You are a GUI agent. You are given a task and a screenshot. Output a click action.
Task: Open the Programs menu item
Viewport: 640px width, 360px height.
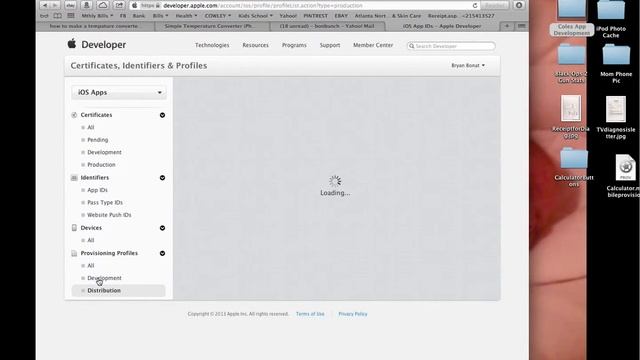[294, 45]
